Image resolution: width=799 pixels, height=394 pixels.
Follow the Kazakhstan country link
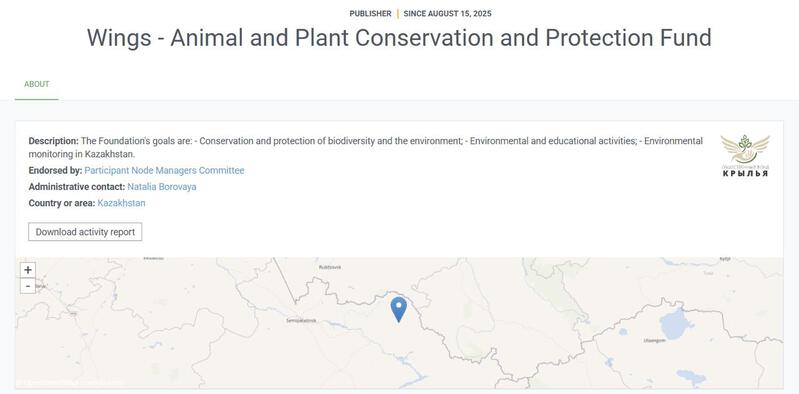pyautogui.click(x=121, y=203)
